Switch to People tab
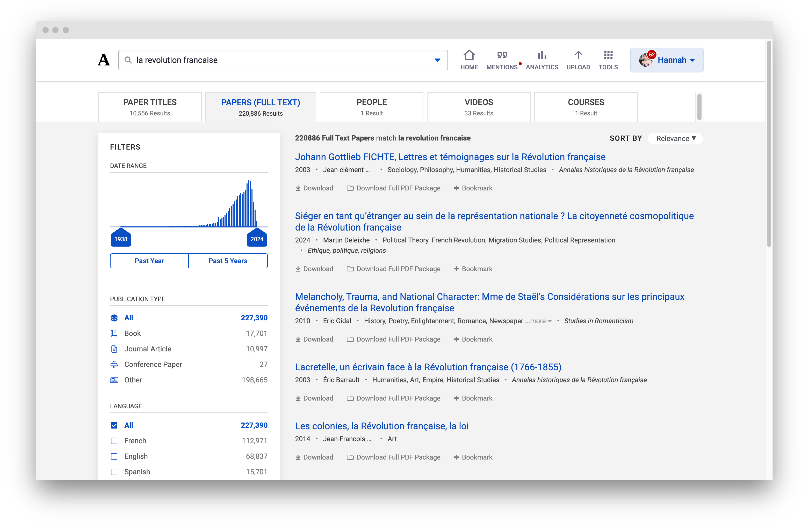Image resolution: width=809 pixels, height=532 pixels. 372,107
